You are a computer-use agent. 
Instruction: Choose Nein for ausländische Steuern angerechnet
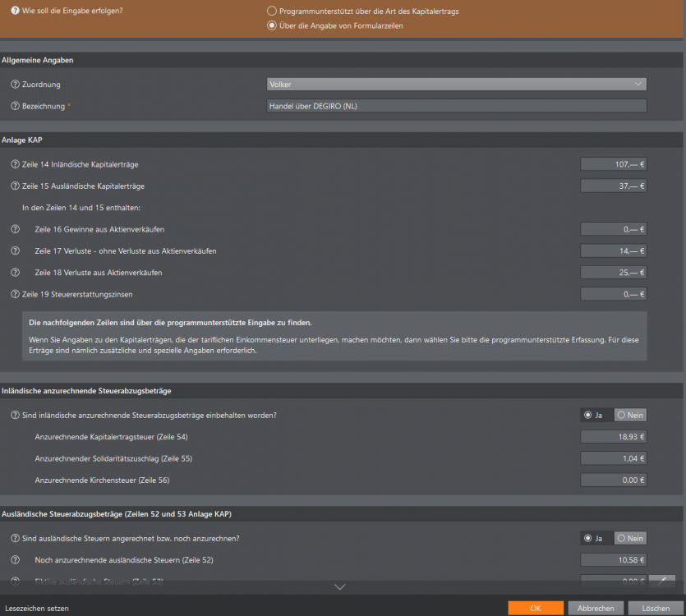(630, 539)
